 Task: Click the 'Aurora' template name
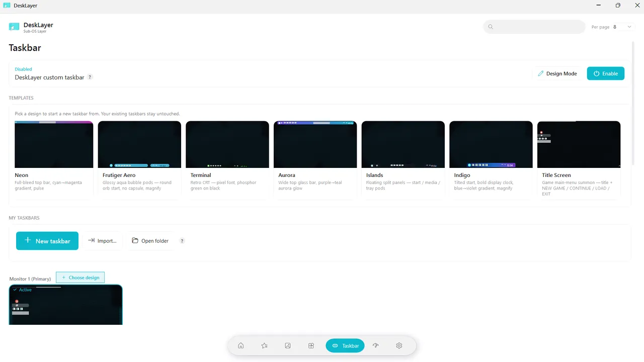[x=287, y=175]
